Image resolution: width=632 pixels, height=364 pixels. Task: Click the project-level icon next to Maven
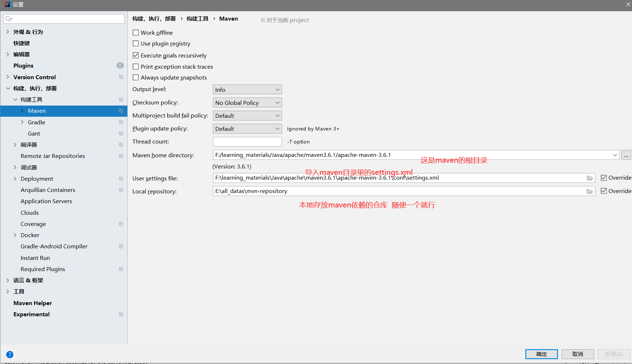tap(121, 111)
